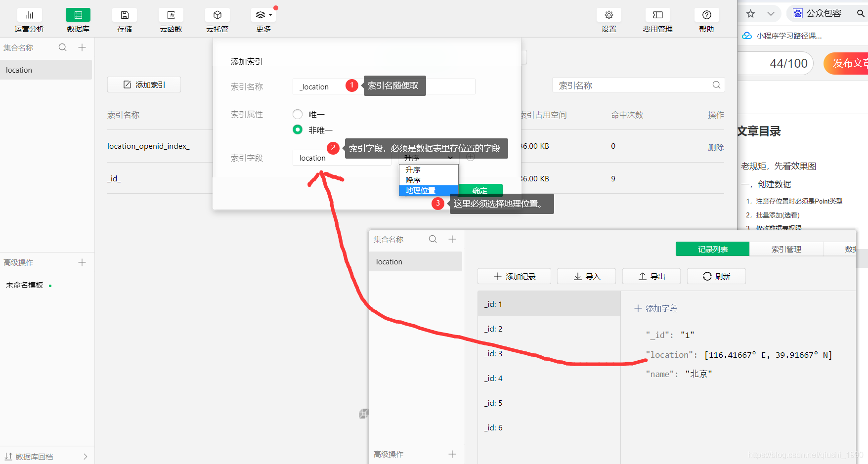The image size is (868, 464).
Task: Add another index field with the circled plus
Action: click(471, 157)
